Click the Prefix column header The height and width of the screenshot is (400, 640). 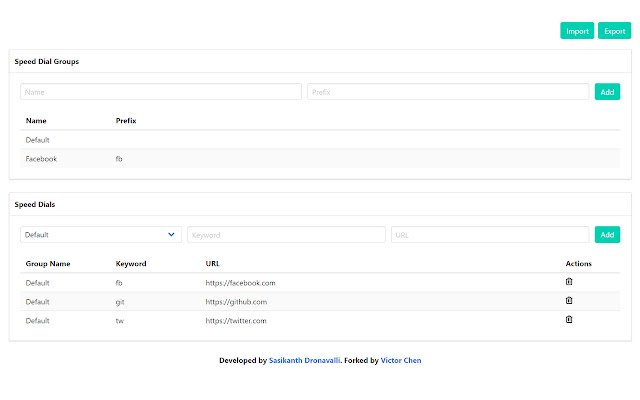(x=126, y=121)
